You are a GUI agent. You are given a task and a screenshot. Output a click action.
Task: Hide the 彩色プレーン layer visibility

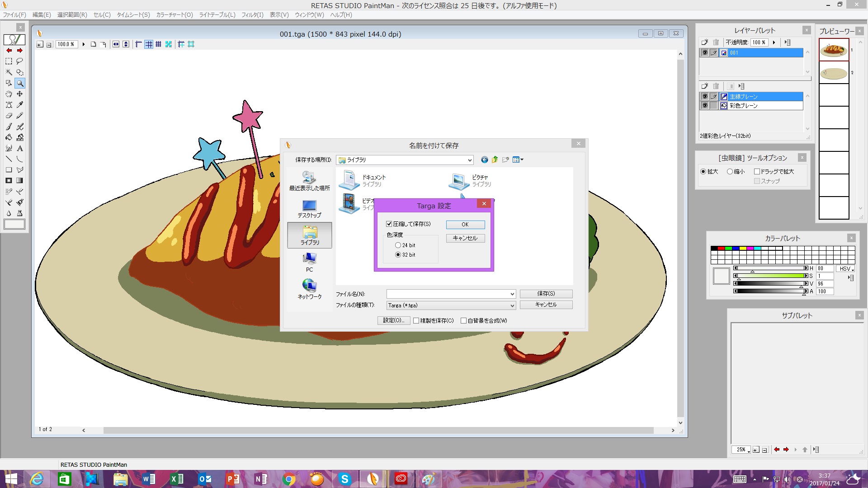(704, 106)
